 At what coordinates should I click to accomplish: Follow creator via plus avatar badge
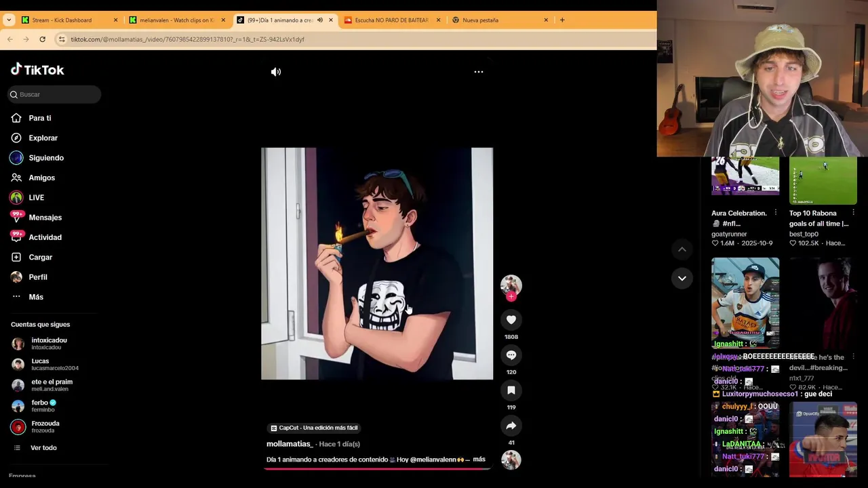click(x=511, y=296)
